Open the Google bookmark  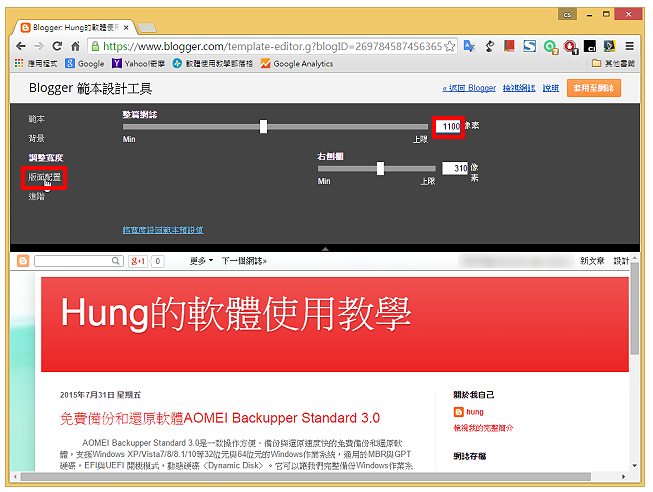point(85,63)
